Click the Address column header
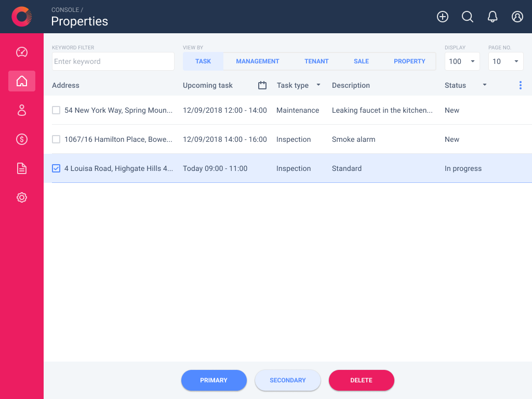Image resolution: width=532 pixels, height=399 pixels. (65, 85)
